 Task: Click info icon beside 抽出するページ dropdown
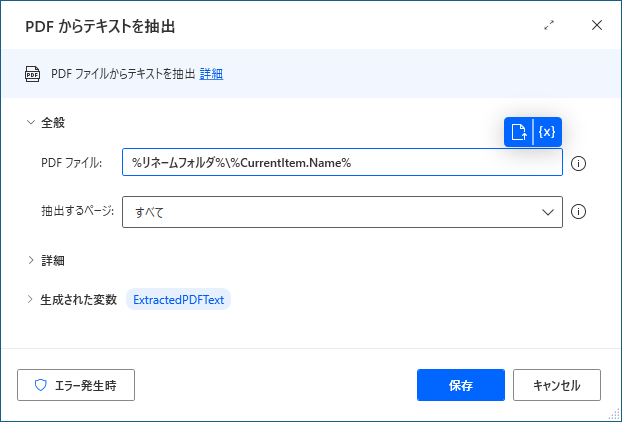click(x=578, y=211)
